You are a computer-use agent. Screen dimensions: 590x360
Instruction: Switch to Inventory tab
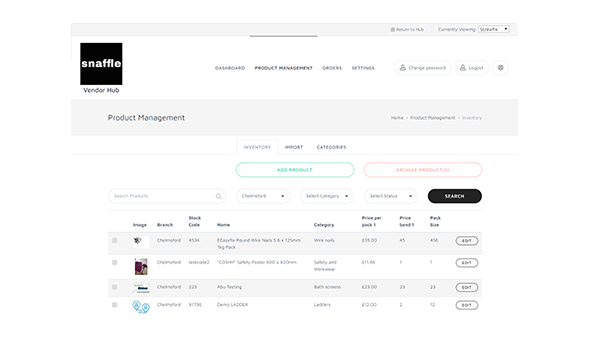click(257, 147)
